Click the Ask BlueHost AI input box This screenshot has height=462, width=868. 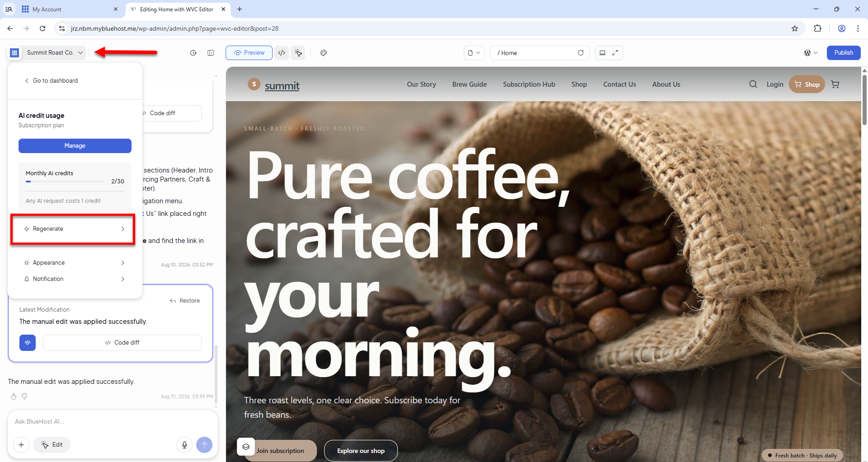coord(112,422)
